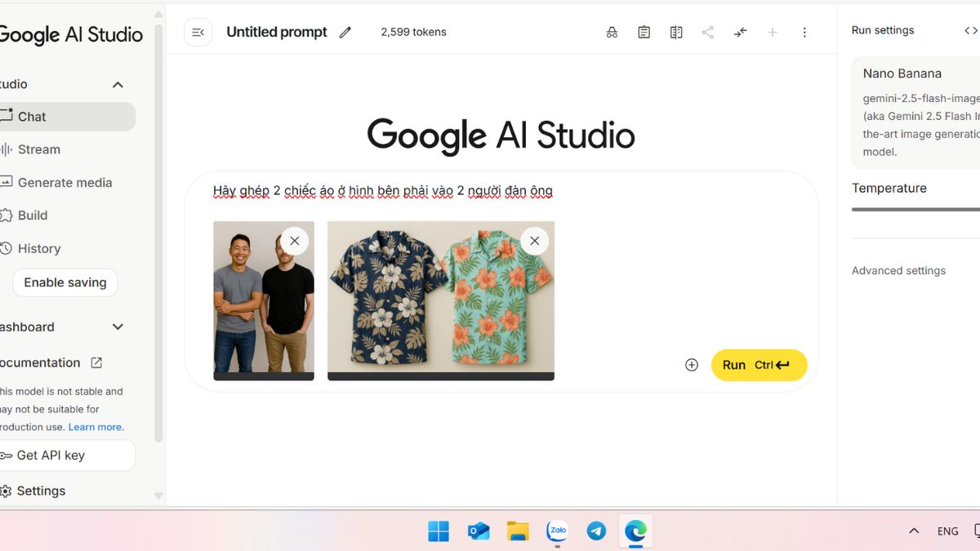980x551 pixels.
Task: Open compare mode icon in toolbar
Action: pyautogui.click(x=676, y=32)
